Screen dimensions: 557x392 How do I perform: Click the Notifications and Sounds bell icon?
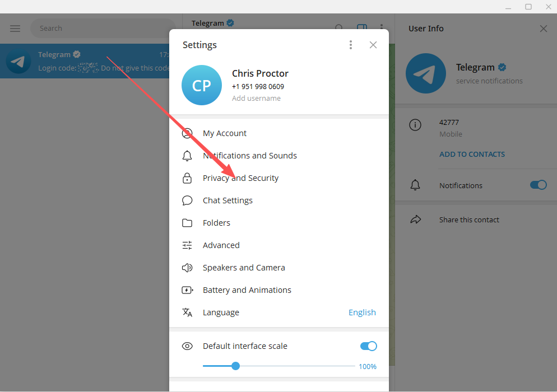[187, 156]
